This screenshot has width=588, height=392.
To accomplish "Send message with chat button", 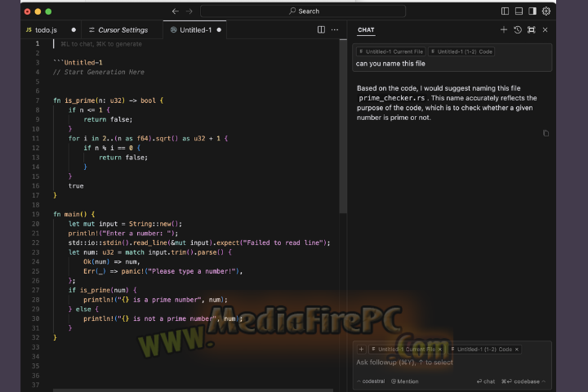I will coord(486,381).
